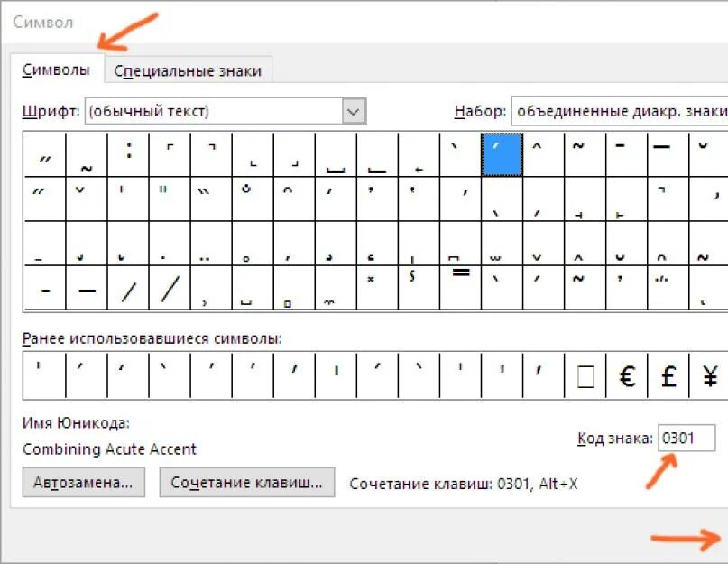
Task: Pick the pound sign from recently used symbols
Action: (668, 375)
